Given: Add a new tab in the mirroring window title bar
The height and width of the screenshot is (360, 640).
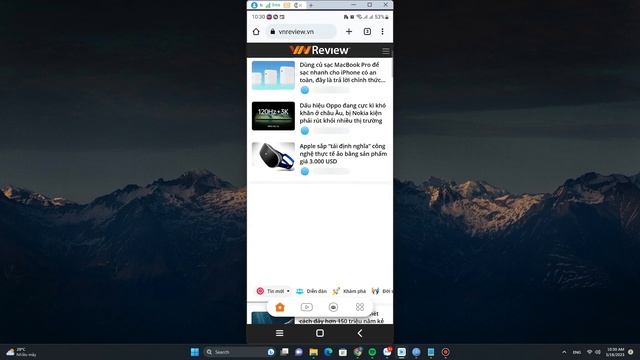Looking at the screenshot, I should click(x=311, y=5).
